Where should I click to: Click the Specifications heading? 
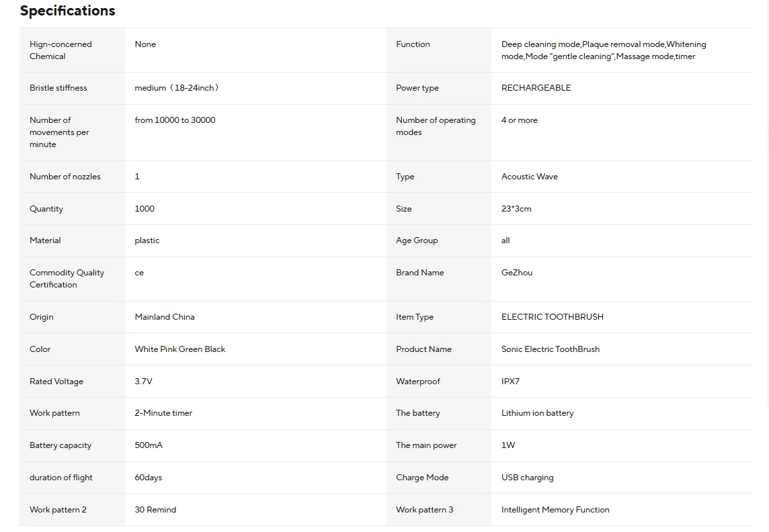(x=67, y=11)
